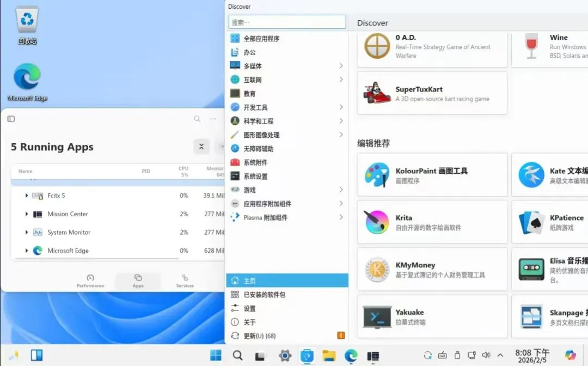Click the search icon in Mission Center
The width and height of the screenshot is (588, 366).
point(197,119)
